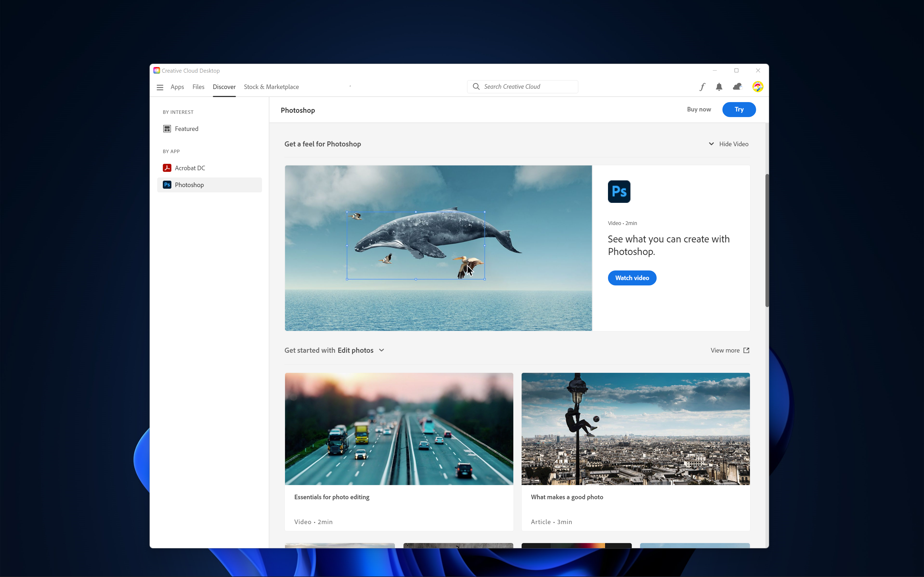This screenshot has height=577, width=924.
Task: Select Acrobat DC in the sidebar
Action: [x=190, y=168]
